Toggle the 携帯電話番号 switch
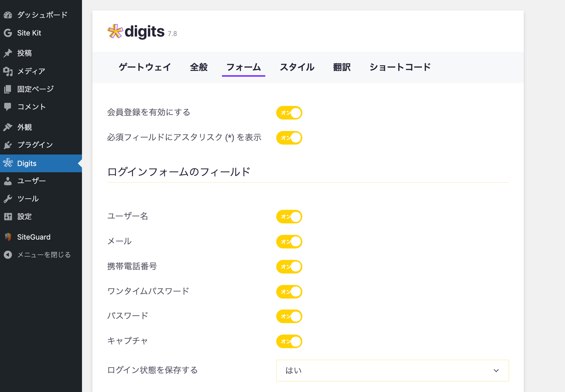Viewport: 565px width, 392px height. pyautogui.click(x=289, y=267)
